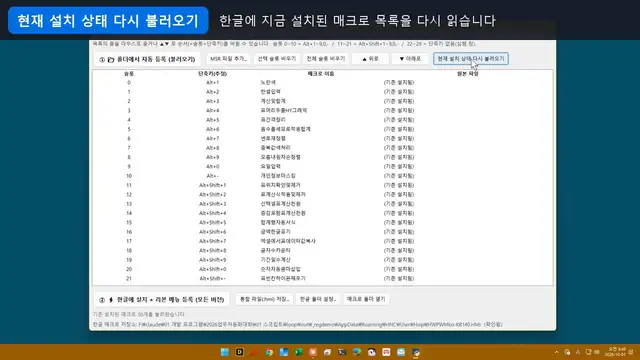Select the row with shortcut Alt+3
The image size is (640, 360).
[x=322, y=101]
